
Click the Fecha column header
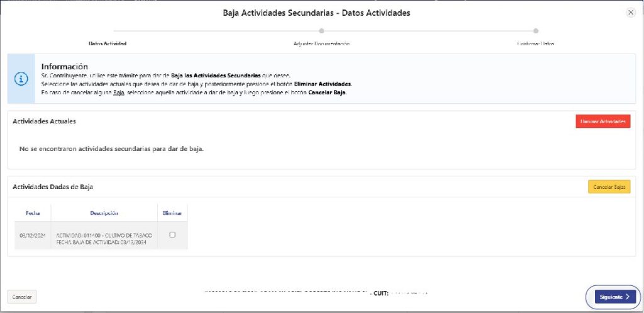(x=33, y=213)
